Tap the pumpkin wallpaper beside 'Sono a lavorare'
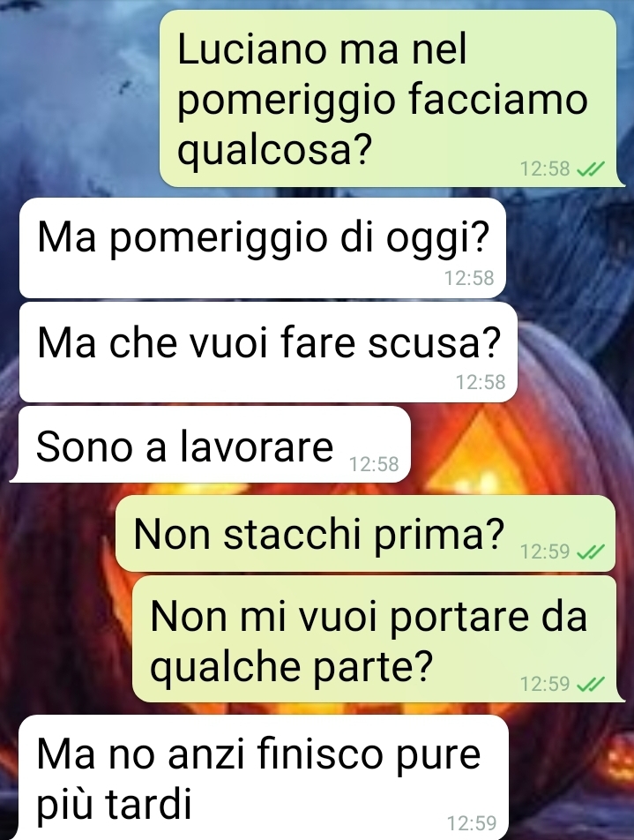Screen dimensions: 634x840 (514, 445)
